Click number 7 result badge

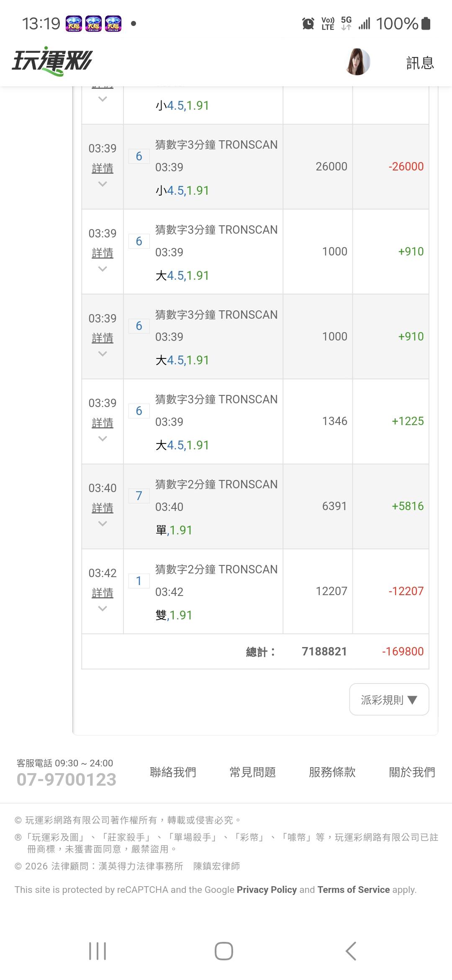point(139,496)
